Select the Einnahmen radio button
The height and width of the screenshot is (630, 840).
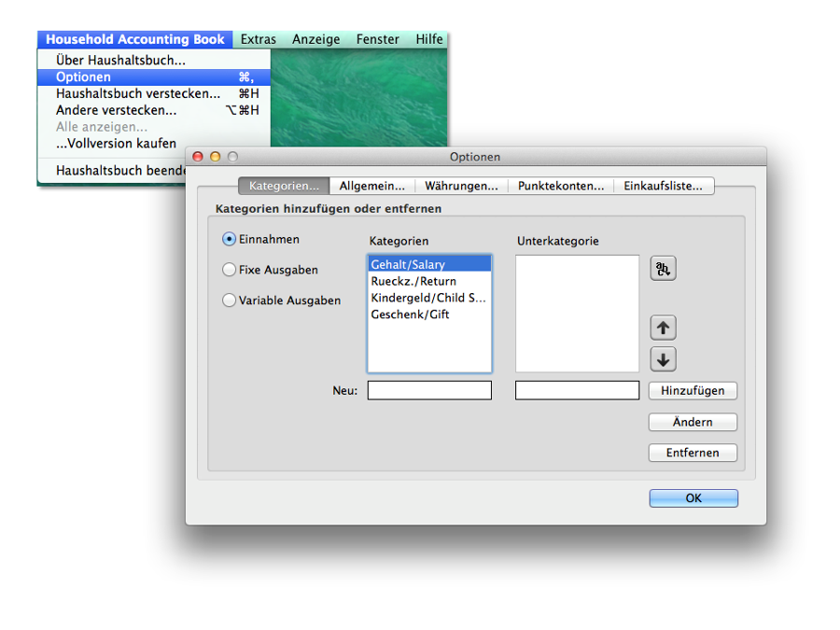(230, 239)
